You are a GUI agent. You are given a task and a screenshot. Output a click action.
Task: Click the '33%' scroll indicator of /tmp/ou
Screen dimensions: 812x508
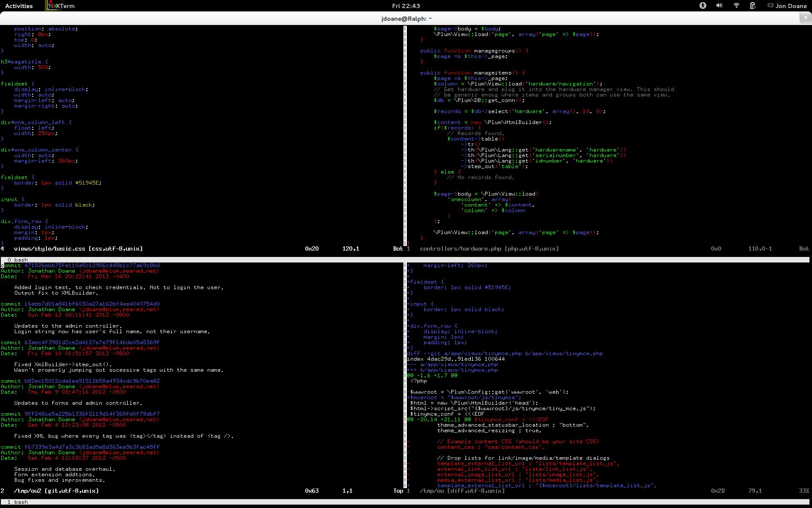[x=804, y=491]
